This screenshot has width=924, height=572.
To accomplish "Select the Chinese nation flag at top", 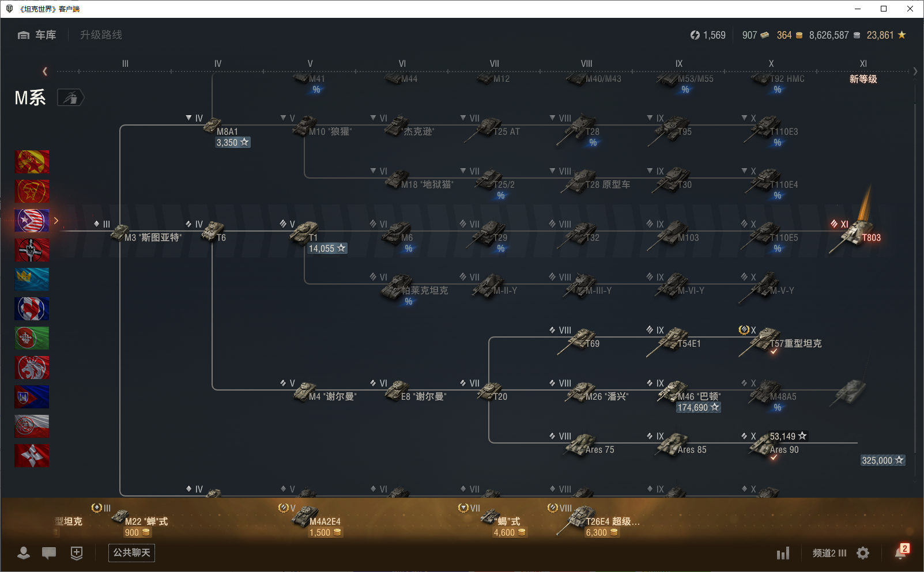I will click(32, 162).
